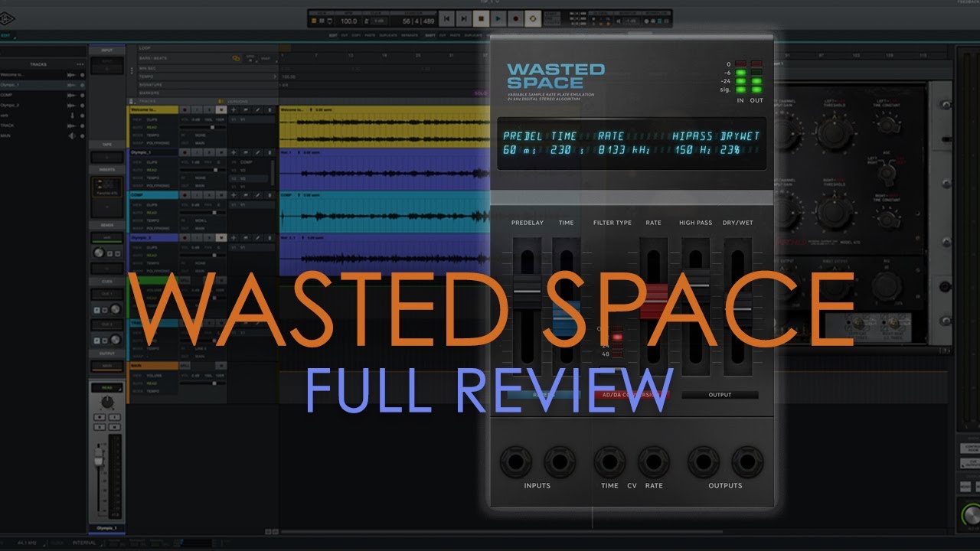The height and width of the screenshot is (551, 980).
Task: Click the Fairchild 670 insert slot in the channel strip
Action: point(106,187)
